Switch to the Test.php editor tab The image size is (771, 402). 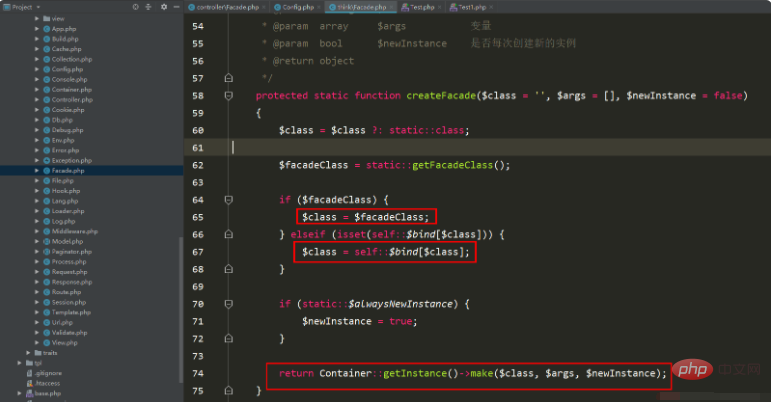422,7
